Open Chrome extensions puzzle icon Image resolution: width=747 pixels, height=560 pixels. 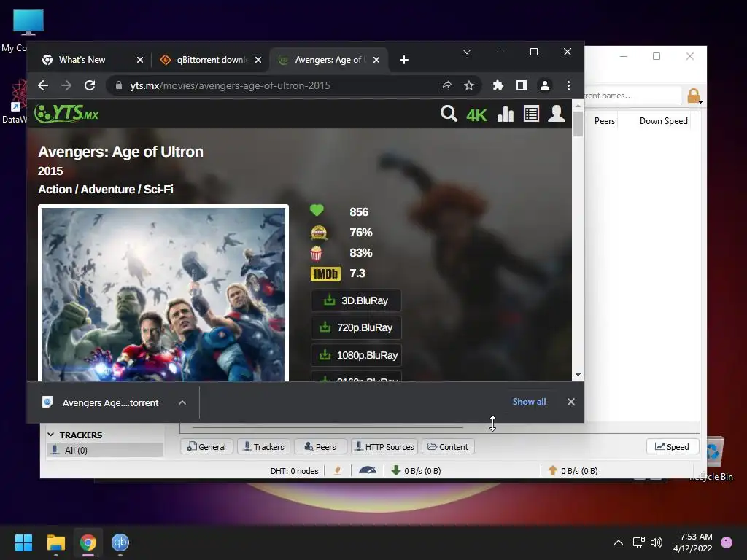tap(498, 86)
